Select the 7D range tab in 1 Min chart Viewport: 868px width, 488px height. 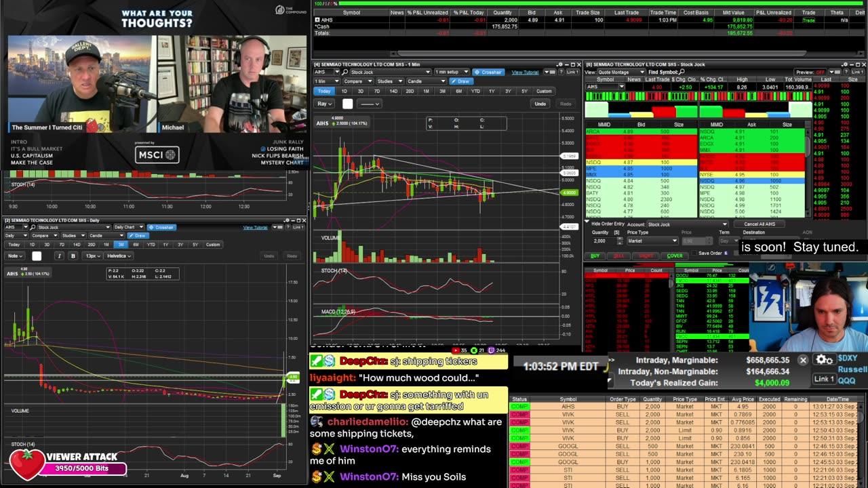coord(376,91)
